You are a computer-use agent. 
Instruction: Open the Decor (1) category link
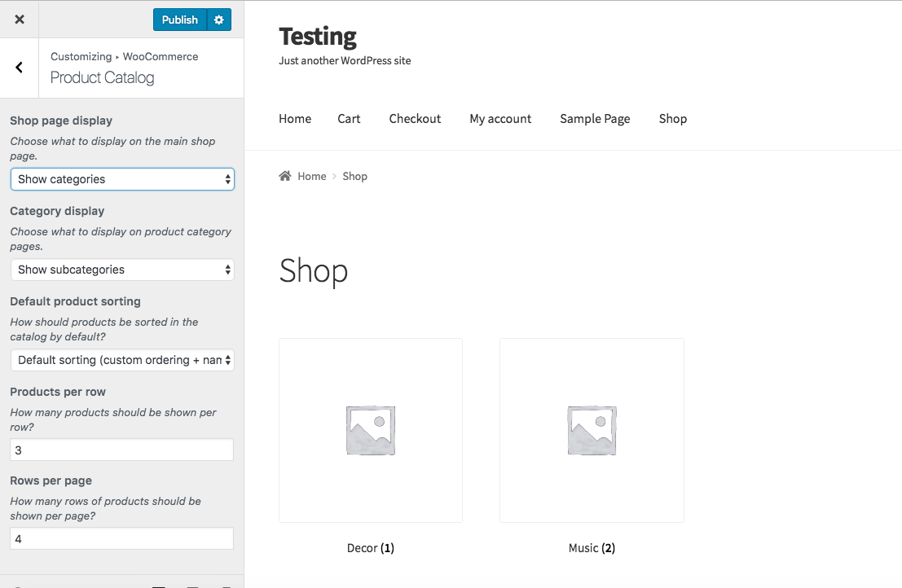pyautogui.click(x=371, y=548)
